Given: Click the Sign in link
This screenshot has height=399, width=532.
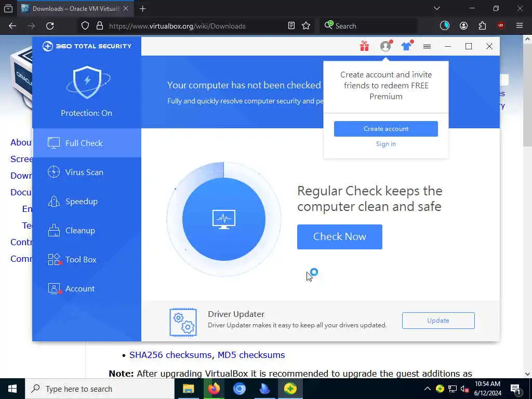Looking at the screenshot, I should click(386, 144).
